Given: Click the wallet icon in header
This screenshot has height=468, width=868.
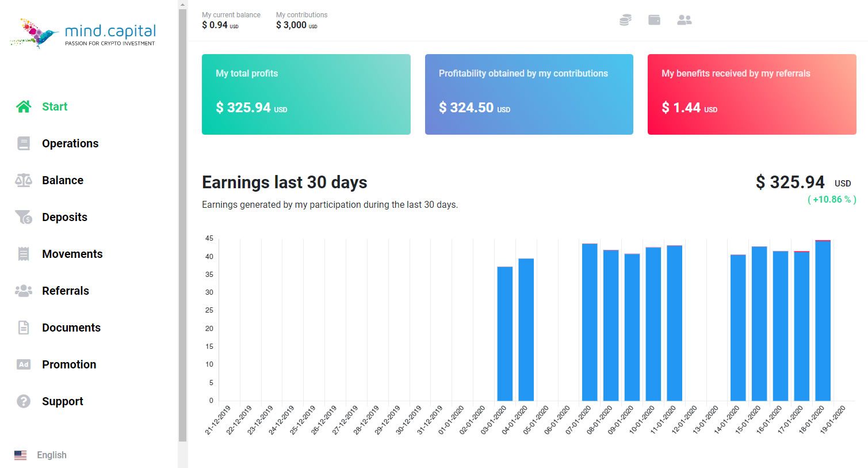Looking at the screenshot, I should 654,20.
